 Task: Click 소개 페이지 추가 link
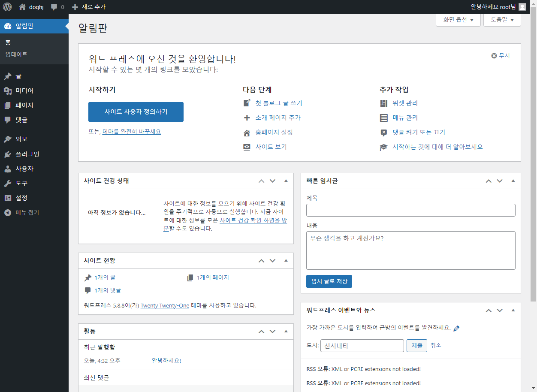coord(278,118)
